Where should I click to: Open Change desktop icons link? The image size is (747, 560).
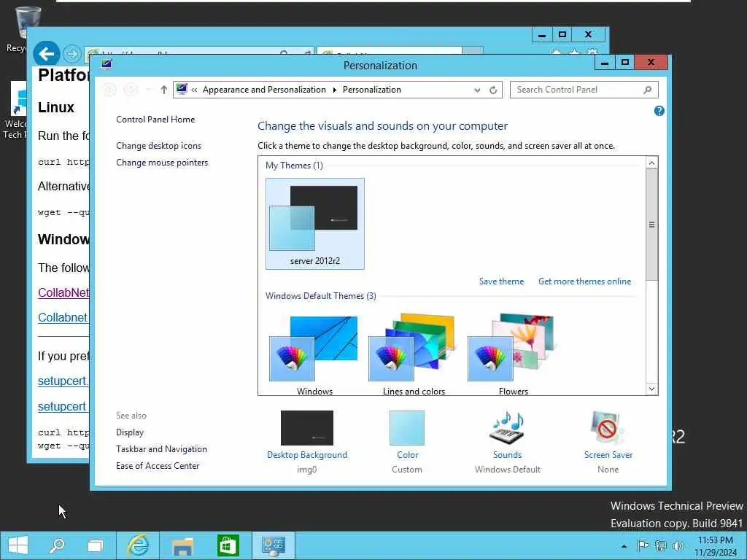coord(158,146)
